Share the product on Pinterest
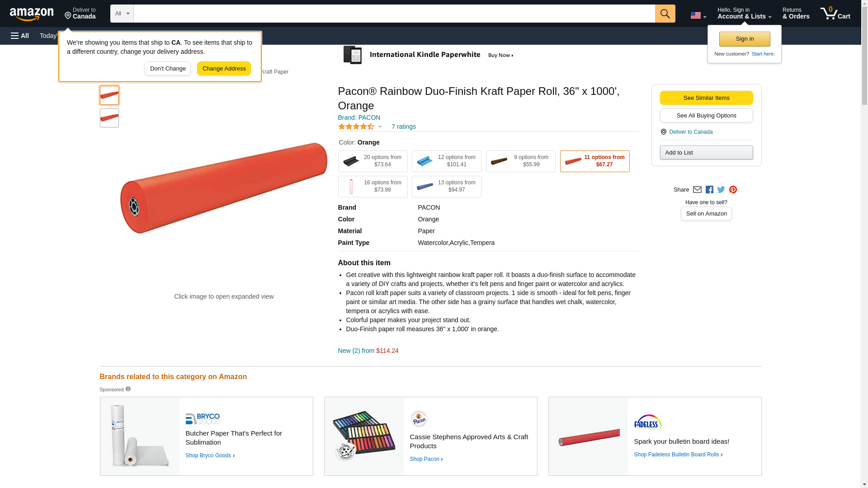 [733, 190]
